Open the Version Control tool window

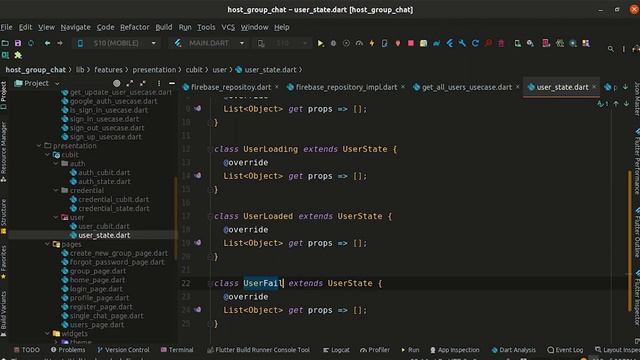click(x=124, y=350)
